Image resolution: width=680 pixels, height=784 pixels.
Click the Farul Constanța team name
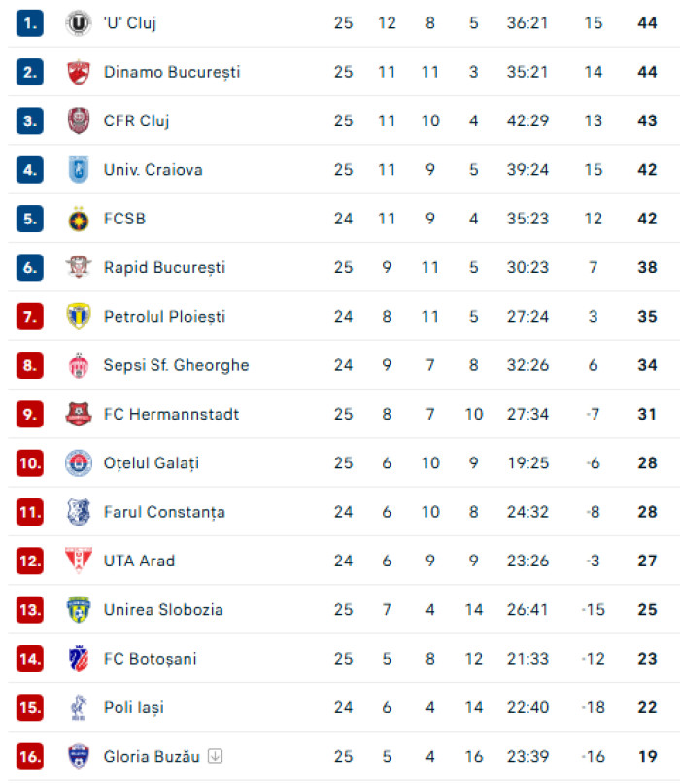coord(164,512)
